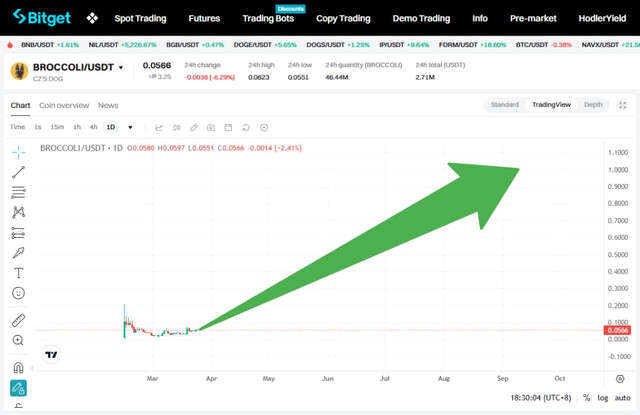
Task: Toggle percent scale mode
Action: (x=587, y=398)
